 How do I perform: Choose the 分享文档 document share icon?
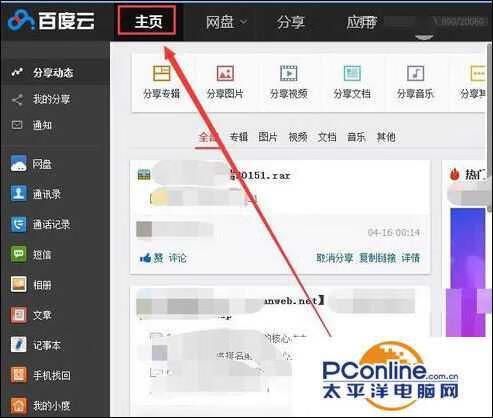click(352, 73)
